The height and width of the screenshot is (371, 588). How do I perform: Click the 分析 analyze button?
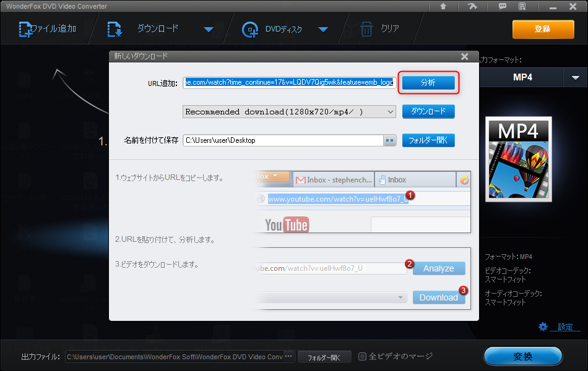point(428,82)
